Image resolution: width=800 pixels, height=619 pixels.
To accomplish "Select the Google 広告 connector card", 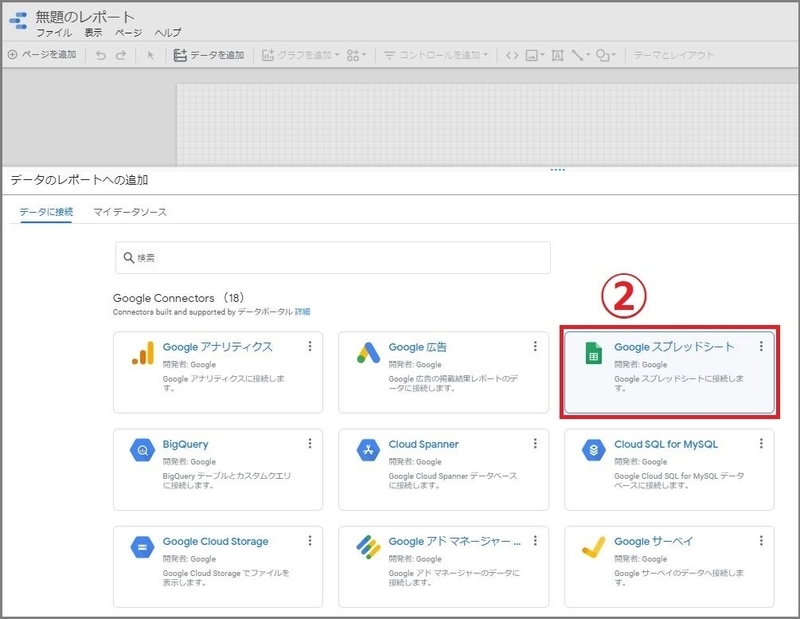I will (x=443, y=372).
